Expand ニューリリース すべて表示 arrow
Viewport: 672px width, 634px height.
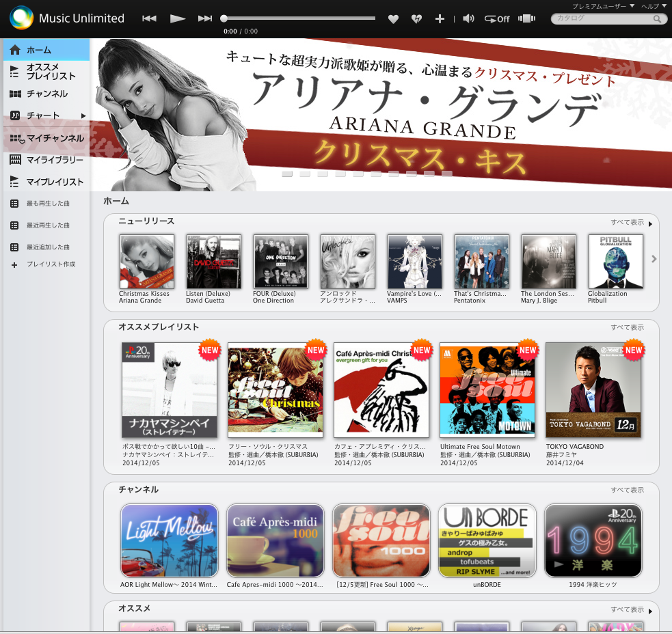click(x=650, y=223)
